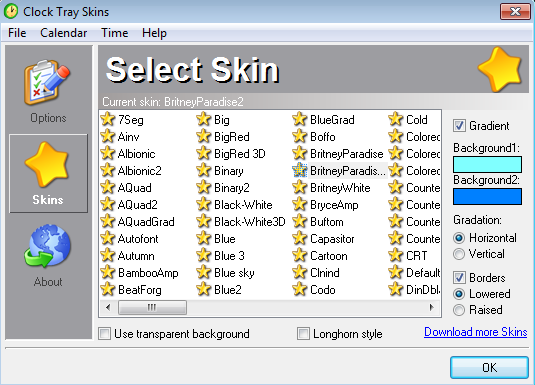Open the Time menu
Image resolution: width=535 pixels, height=385 pixels.
[x=115, y=33]
